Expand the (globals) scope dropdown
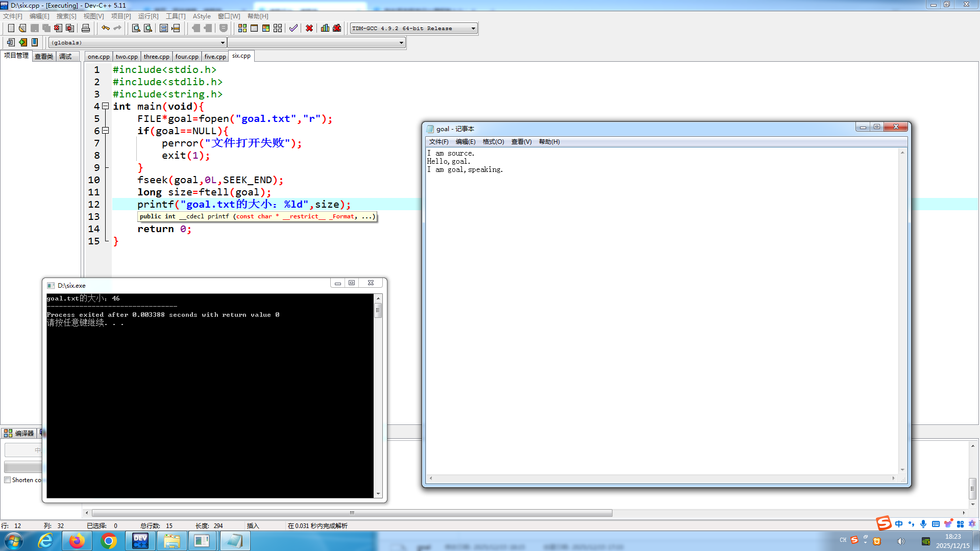The height and width of the screenshot is (551, 980). coord(223,43)
